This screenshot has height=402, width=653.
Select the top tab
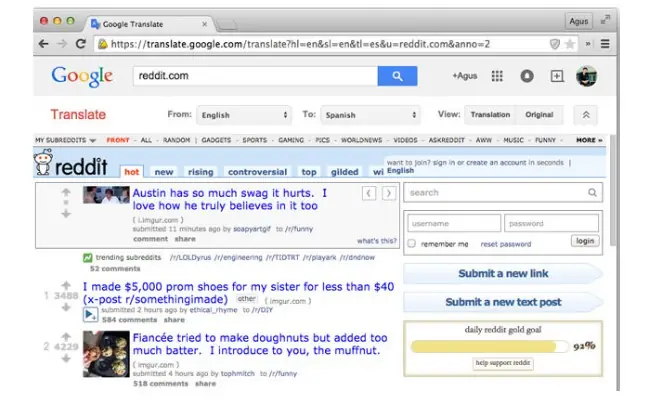pos(309,172)
